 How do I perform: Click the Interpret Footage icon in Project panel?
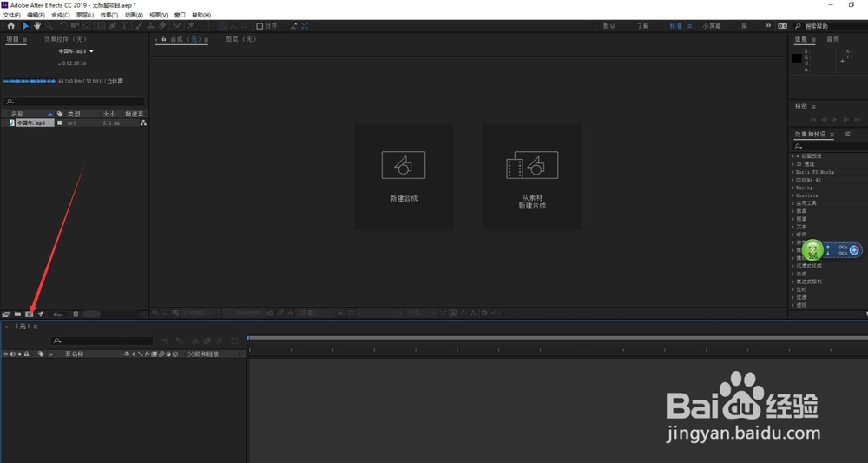6,314
